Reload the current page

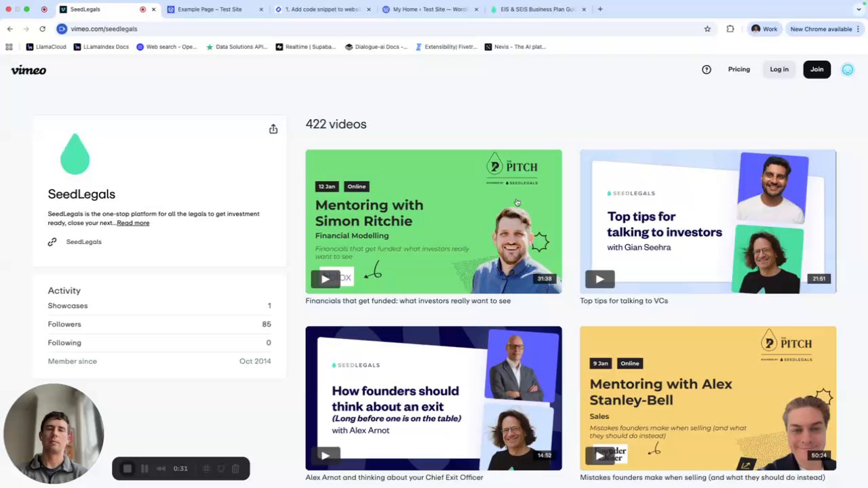click(42, 28)
